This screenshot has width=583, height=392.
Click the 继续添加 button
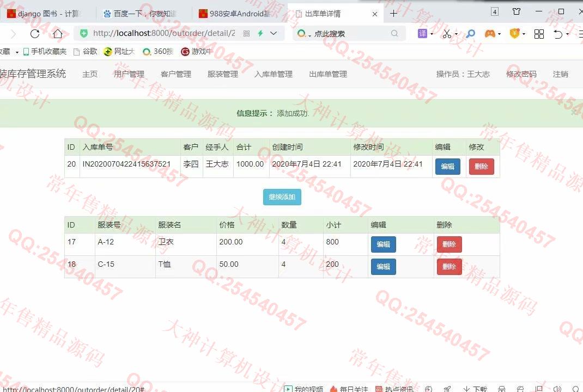coord(282,197)
